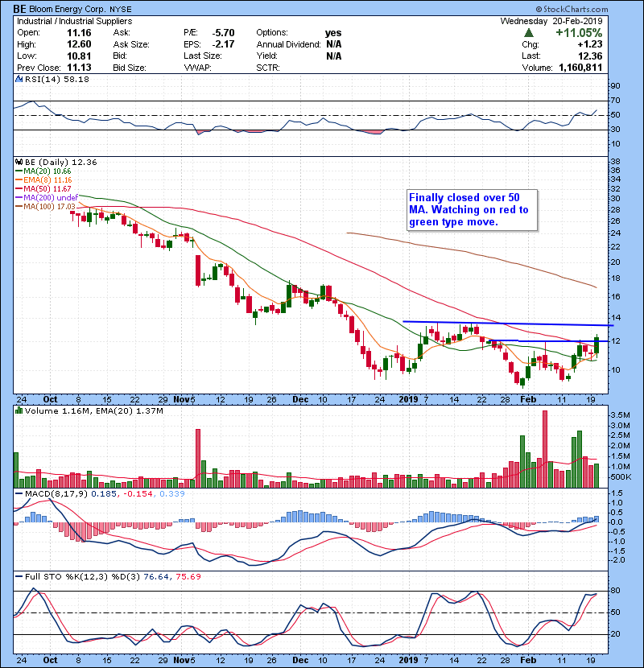Image resolution: width=644 pixels, height=668 pixels.
Task: Click the Feb label on price chart axis
Action: (x=528, y=400)
